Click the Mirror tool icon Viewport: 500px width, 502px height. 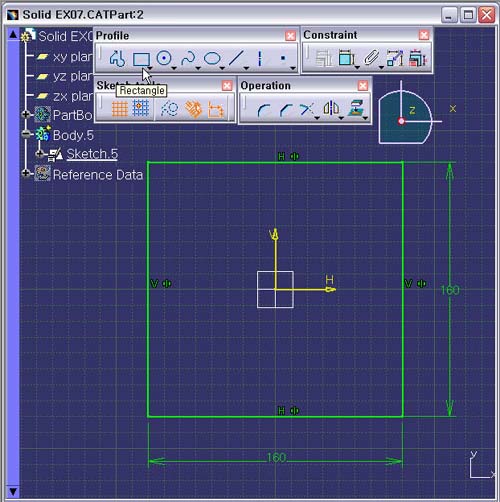(331, 108)
